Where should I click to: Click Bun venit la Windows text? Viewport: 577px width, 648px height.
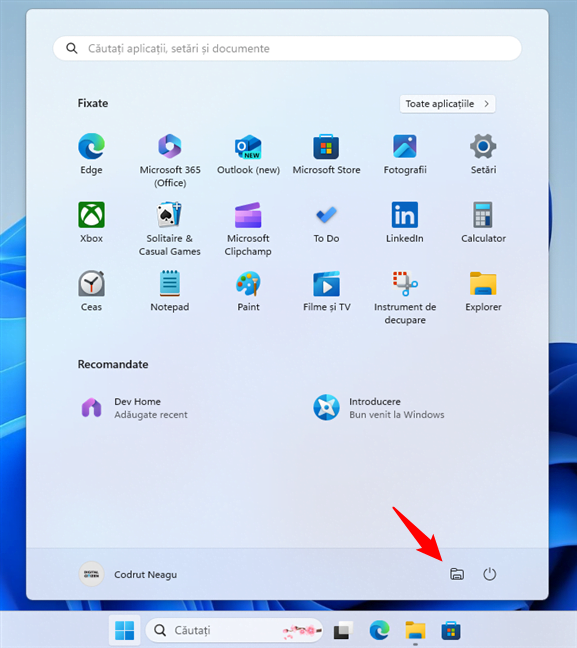point(397,415)
